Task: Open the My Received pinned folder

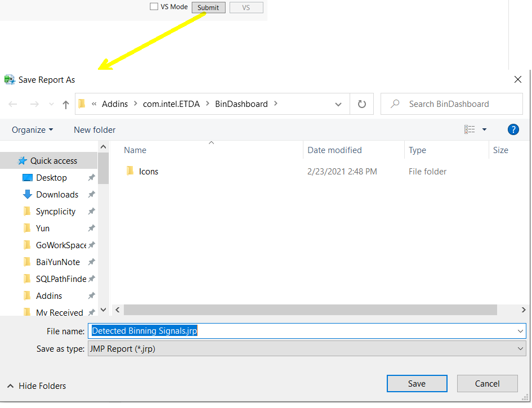Action: tap(59, 312)
